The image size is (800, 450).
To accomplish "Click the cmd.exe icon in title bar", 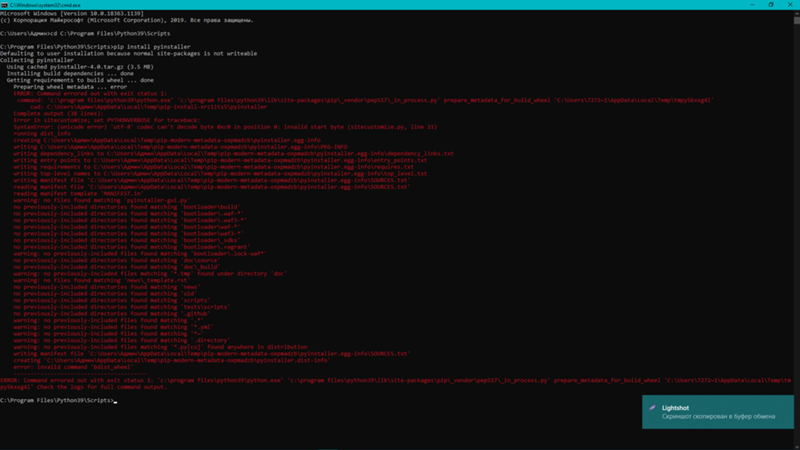I will click(x=4, y=3).
